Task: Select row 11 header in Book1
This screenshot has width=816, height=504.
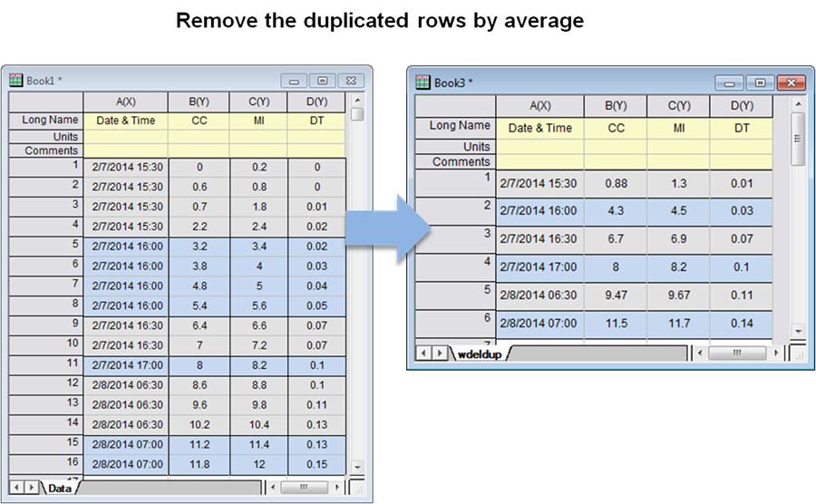Action: [46, 365]
